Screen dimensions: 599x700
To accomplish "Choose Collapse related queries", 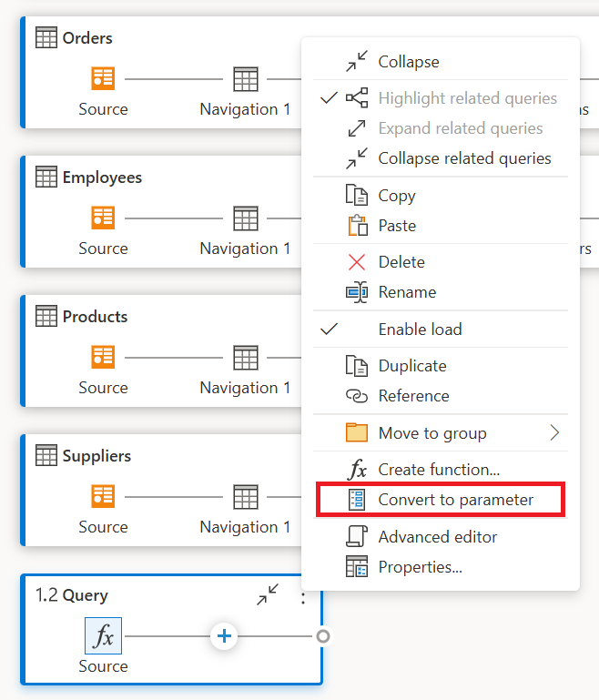I will [464, 158].
